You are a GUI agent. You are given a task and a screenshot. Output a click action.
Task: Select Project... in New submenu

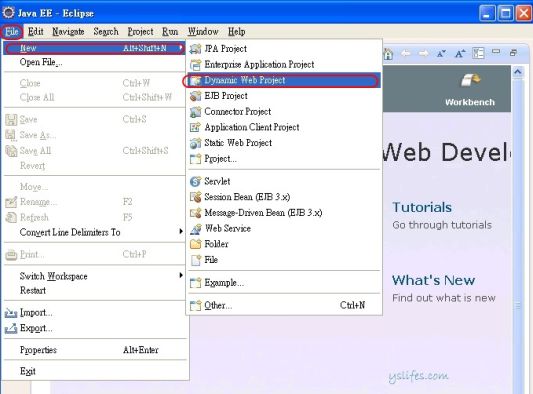click(x=283, y=159)
